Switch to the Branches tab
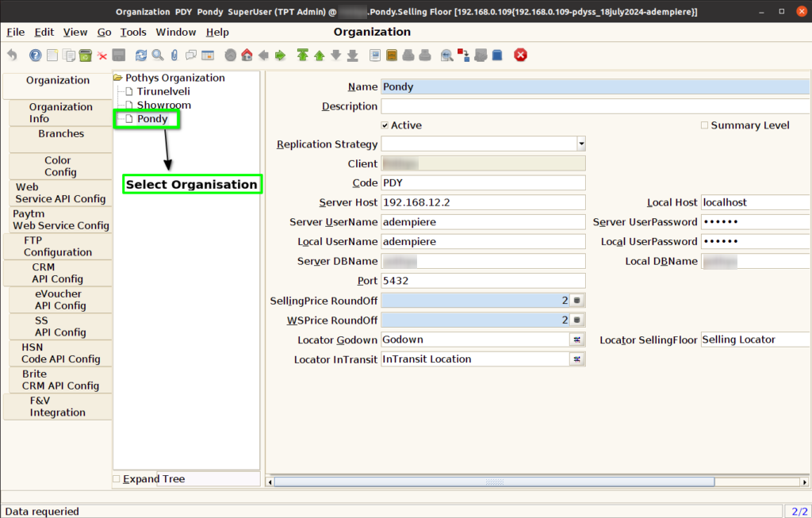This screenshot has height=518, width=812. 60,140
